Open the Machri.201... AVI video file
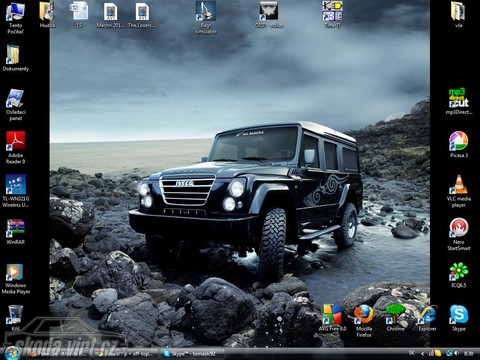Image resolution: width=480 pixels, height=360 pixels. click(x=110, y=15)
